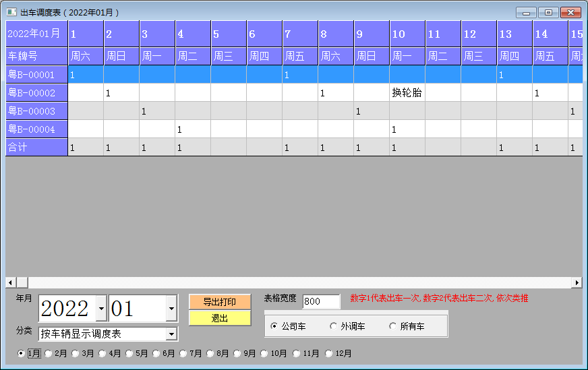Click the yellow 退出 button

pyautogui.click(x=220, y=318)
